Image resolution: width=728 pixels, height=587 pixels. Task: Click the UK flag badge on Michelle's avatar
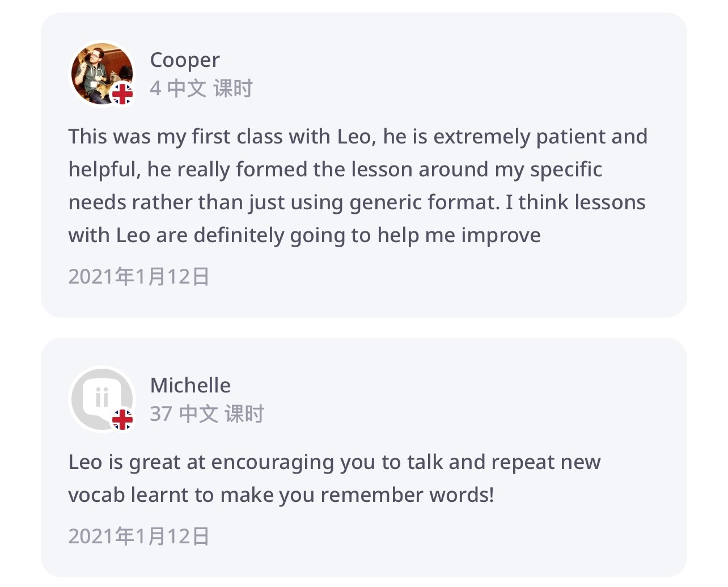click(x=122, y=420)
